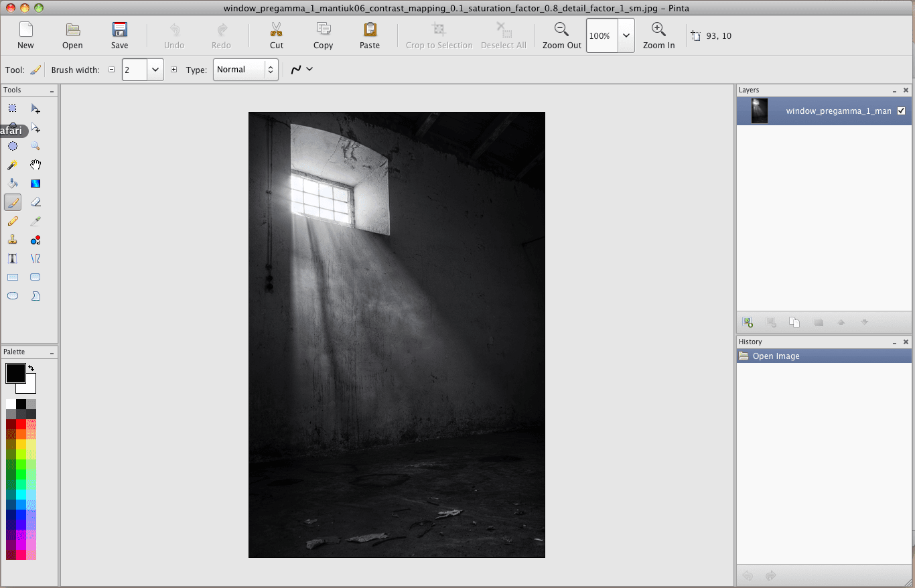Open the current Tool selector dropdown
Image resolution: width=915 pixels, height=588 pixels.
coord(36,70)
